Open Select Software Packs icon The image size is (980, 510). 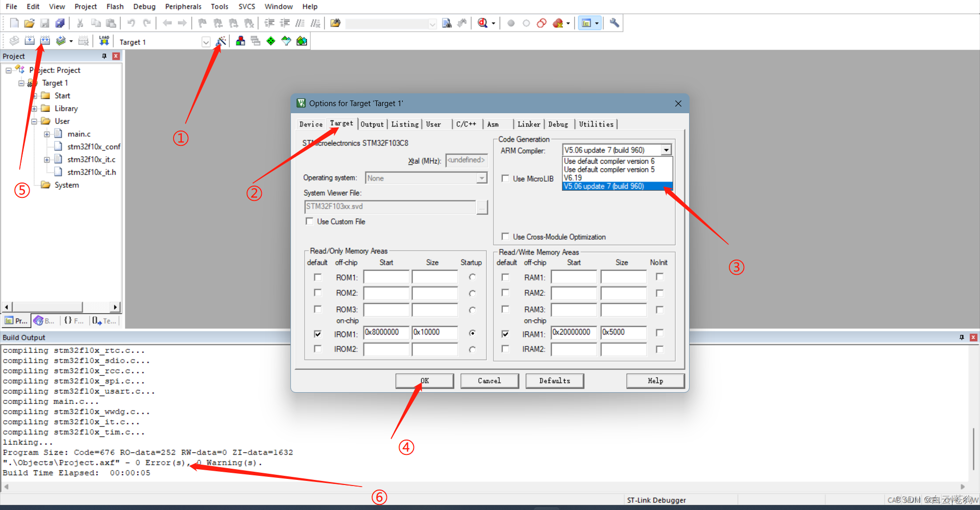click(286, 41)
